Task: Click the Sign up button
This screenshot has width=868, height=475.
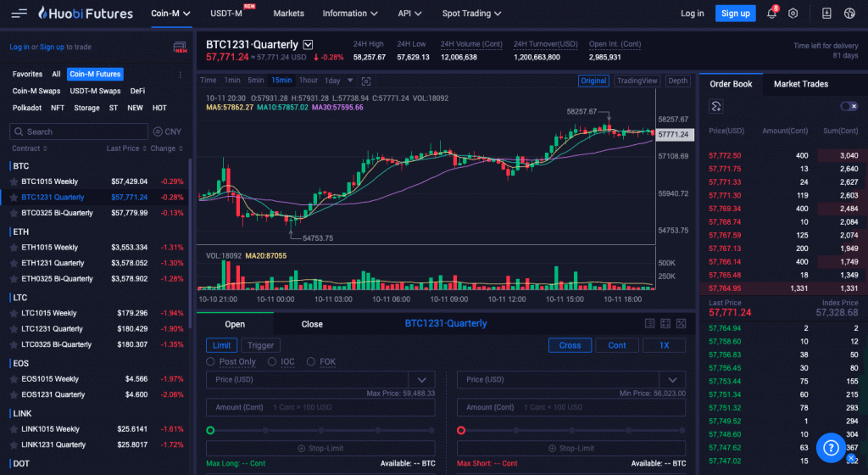Action: [x=735, y=14]
